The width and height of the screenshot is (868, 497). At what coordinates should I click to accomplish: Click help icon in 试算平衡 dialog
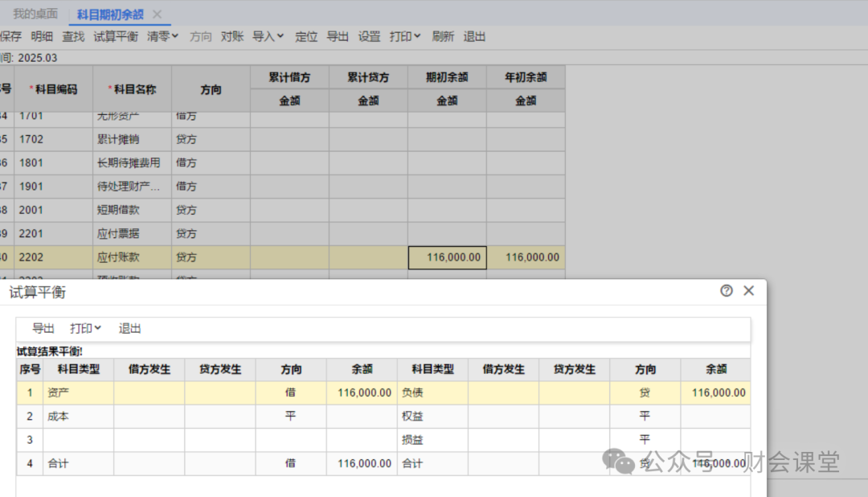coord(727,291)
